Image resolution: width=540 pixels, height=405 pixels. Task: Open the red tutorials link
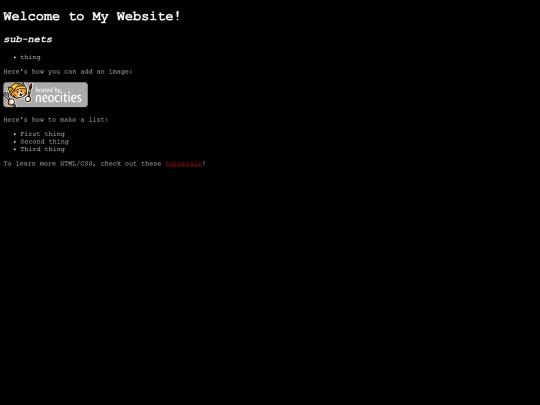coord(184,164)
